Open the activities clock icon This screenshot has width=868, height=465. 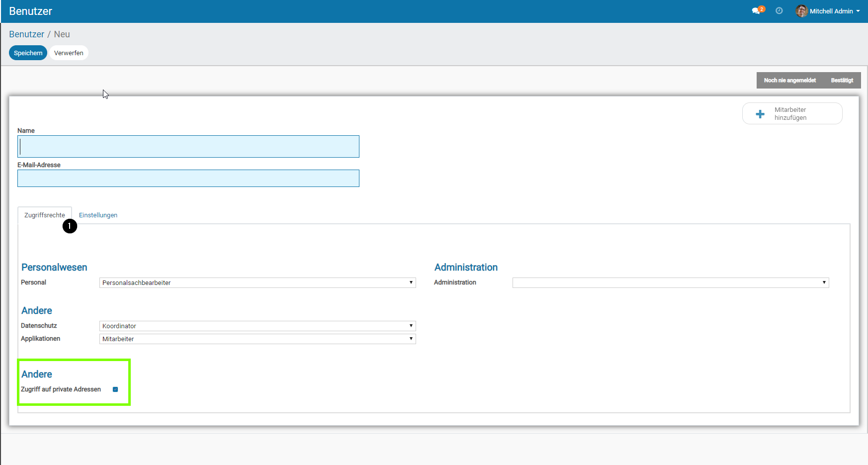coord(779,11)
